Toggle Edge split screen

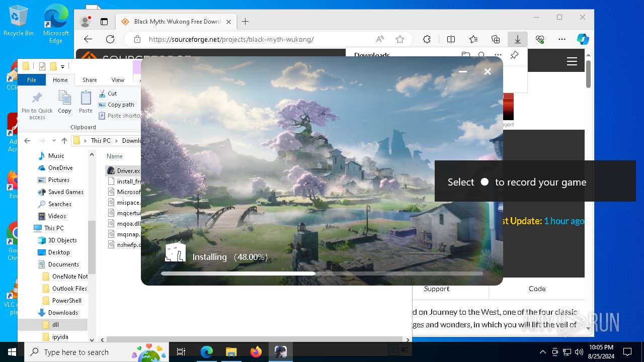click(x=451, y=39)
